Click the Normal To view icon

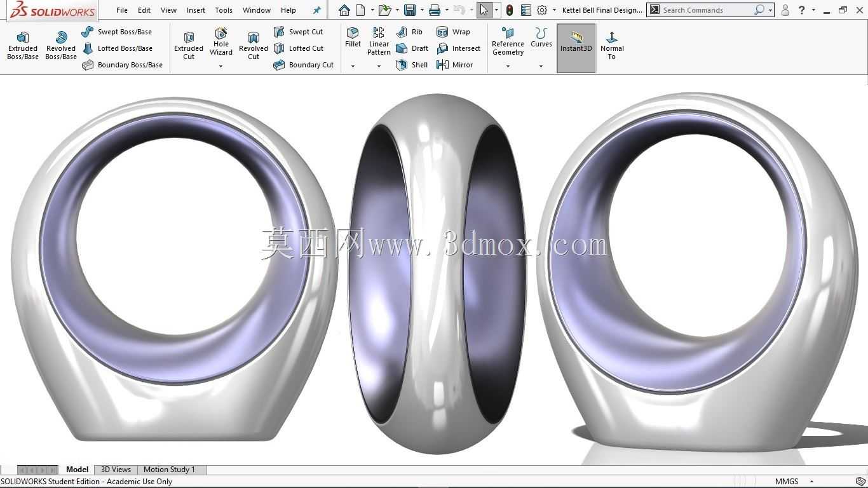pos(612,46)
